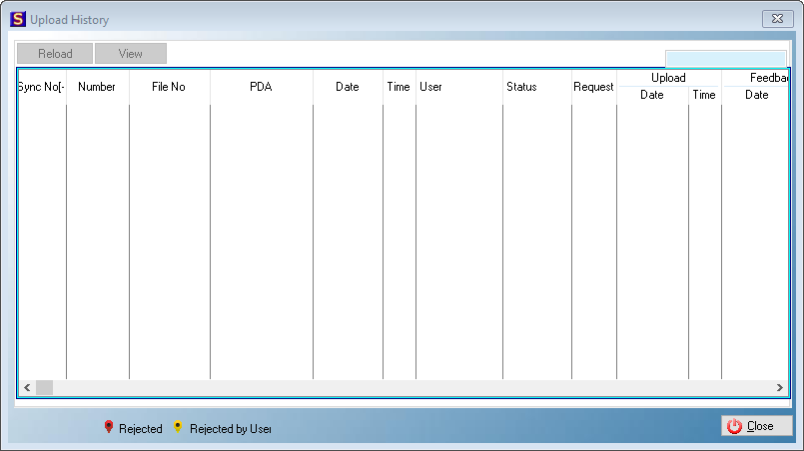This screenshot has height=451, width=804.
Task: Sort by the Sync No column header
Action: (x=41, y=87)
